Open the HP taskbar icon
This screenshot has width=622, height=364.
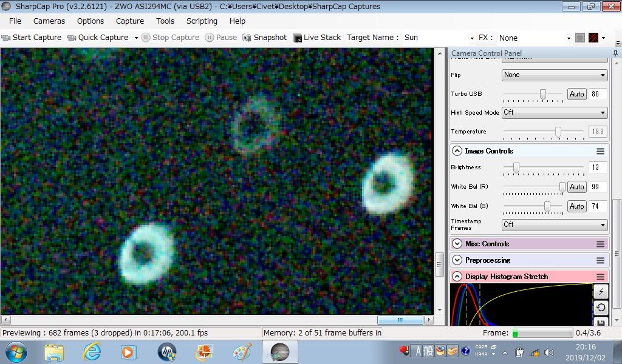coord(166,352)
